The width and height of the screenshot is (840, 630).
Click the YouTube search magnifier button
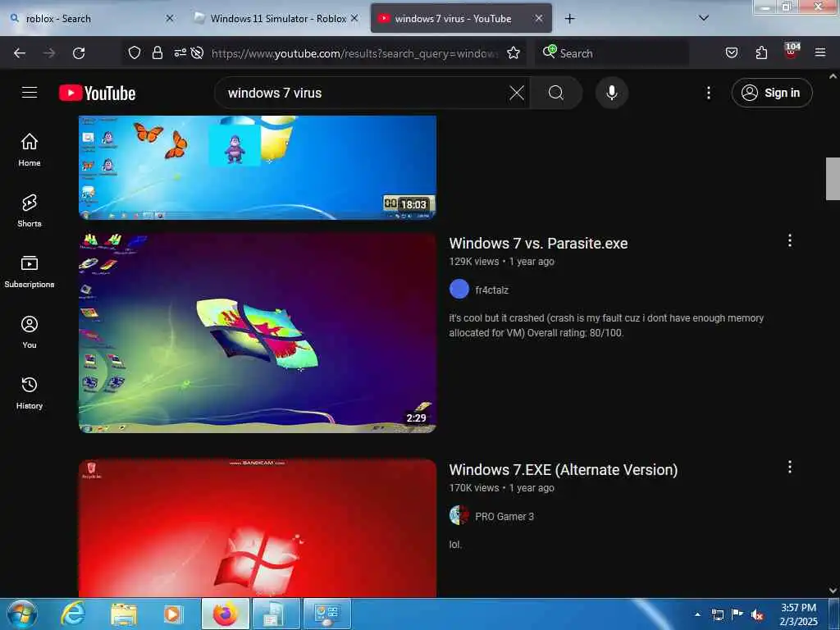[x=556, y=94]
